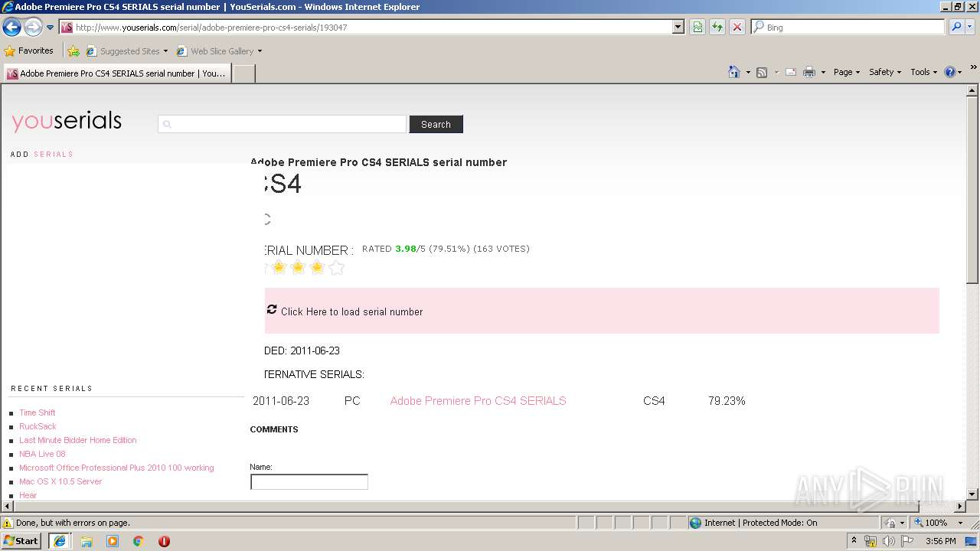
Task: Click the browser Forward arrow button
Action: [33, 28]
